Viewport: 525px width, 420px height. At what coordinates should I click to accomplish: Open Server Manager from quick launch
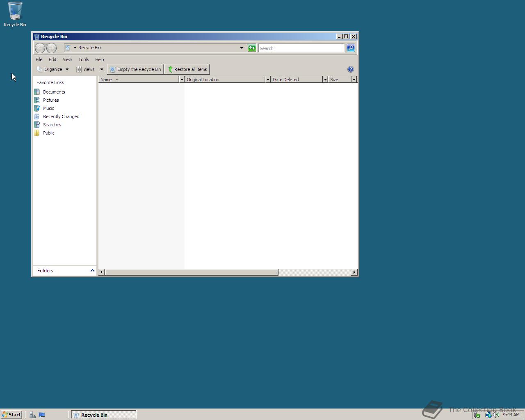tap(32, 415)
